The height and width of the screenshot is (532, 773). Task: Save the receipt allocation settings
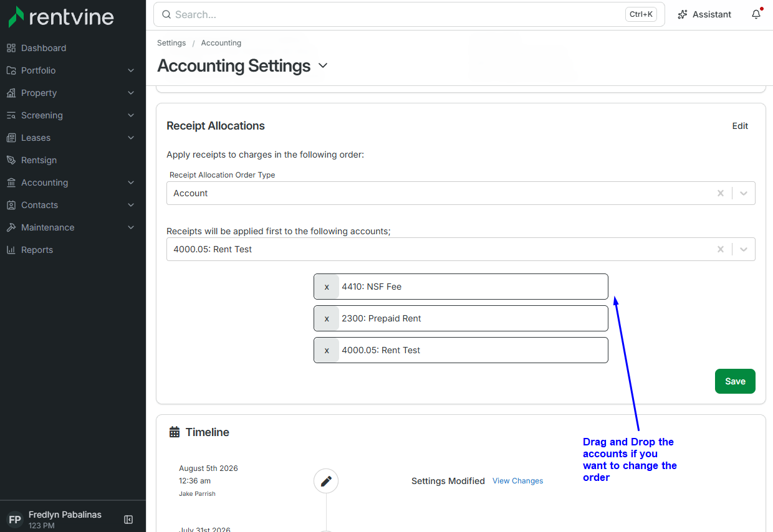[x=735, y=381]
